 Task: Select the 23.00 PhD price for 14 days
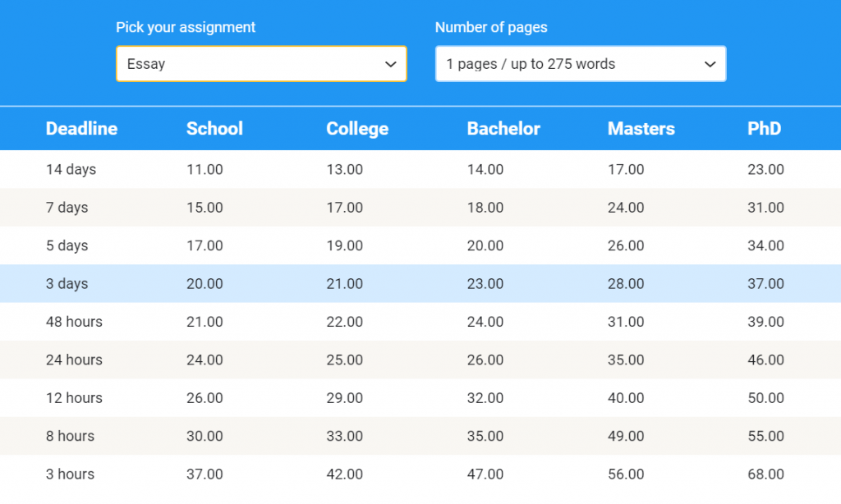[x=765, y=170]
